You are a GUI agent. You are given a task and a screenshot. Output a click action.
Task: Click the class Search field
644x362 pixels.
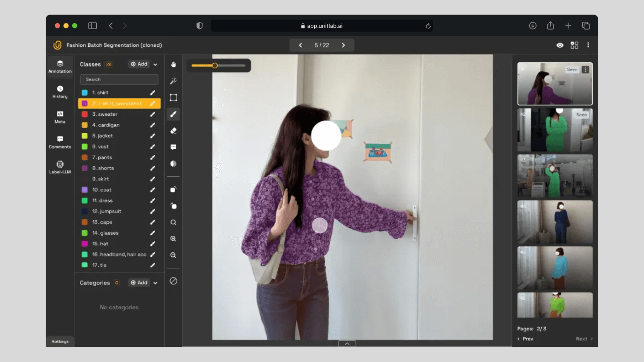tap(119, 79)
